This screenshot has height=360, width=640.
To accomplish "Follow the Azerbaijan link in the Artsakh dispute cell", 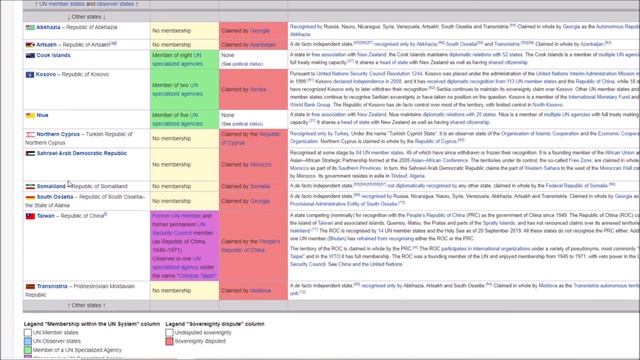I will [x=262, y=44].
